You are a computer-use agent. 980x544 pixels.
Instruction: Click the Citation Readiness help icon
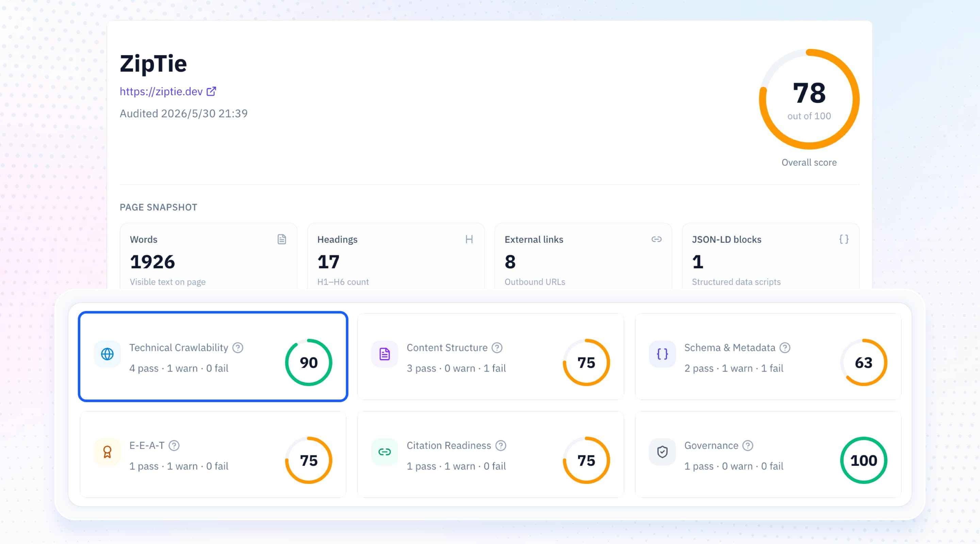[x=501, y=445]
